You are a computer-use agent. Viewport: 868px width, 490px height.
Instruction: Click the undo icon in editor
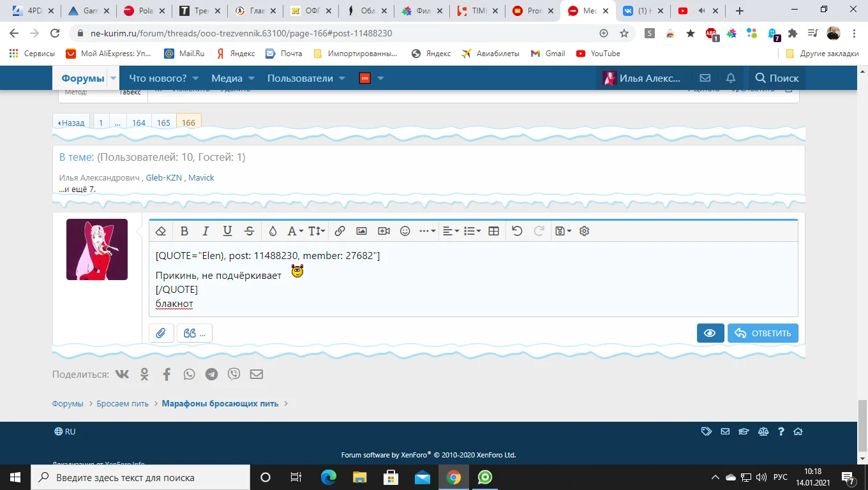tap(517, 231)
